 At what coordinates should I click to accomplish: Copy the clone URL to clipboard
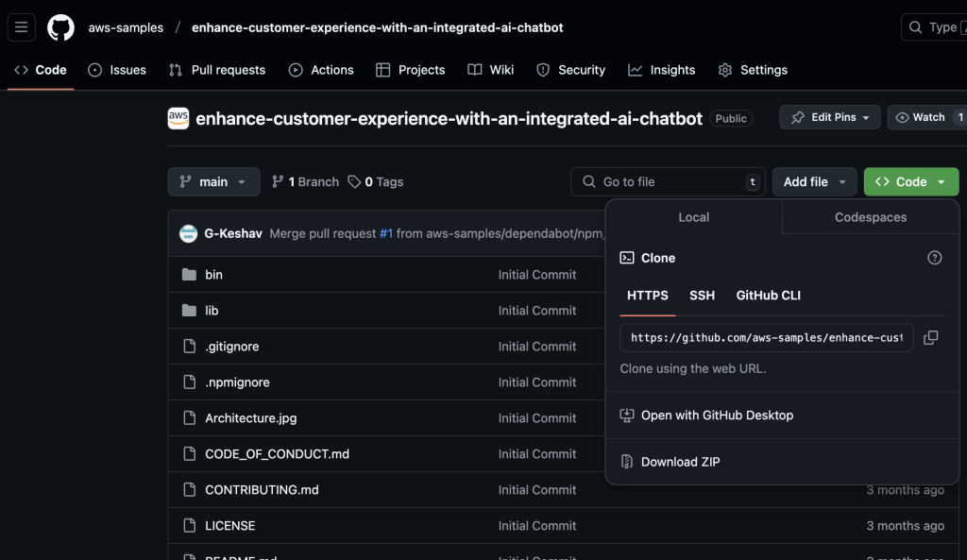tap(930, 338)
